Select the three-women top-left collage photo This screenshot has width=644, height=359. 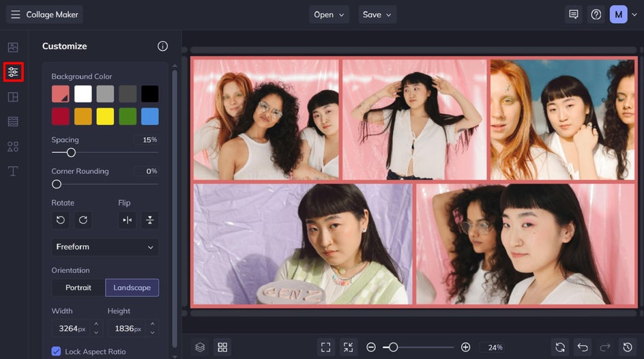tap(266, 119)
